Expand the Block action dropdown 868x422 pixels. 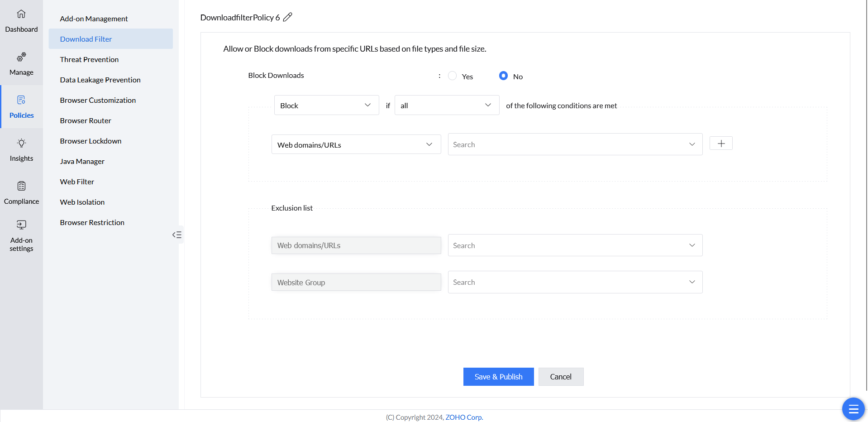[x=326, y=105]
